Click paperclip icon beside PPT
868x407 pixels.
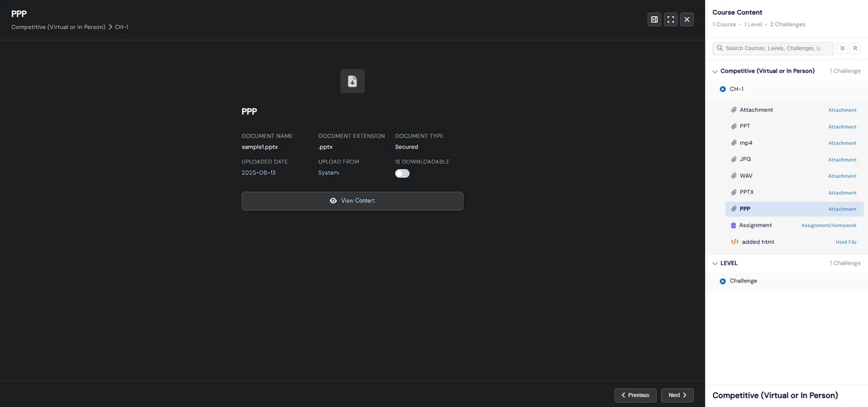pos(733,126)
